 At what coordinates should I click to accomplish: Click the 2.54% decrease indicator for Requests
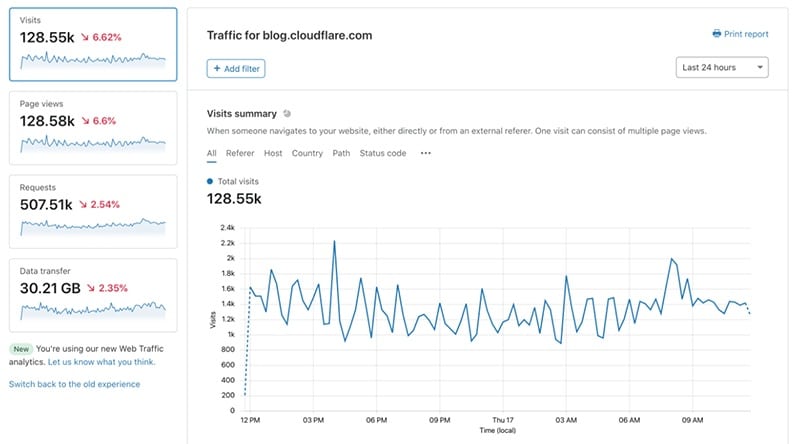pos(99,205)
